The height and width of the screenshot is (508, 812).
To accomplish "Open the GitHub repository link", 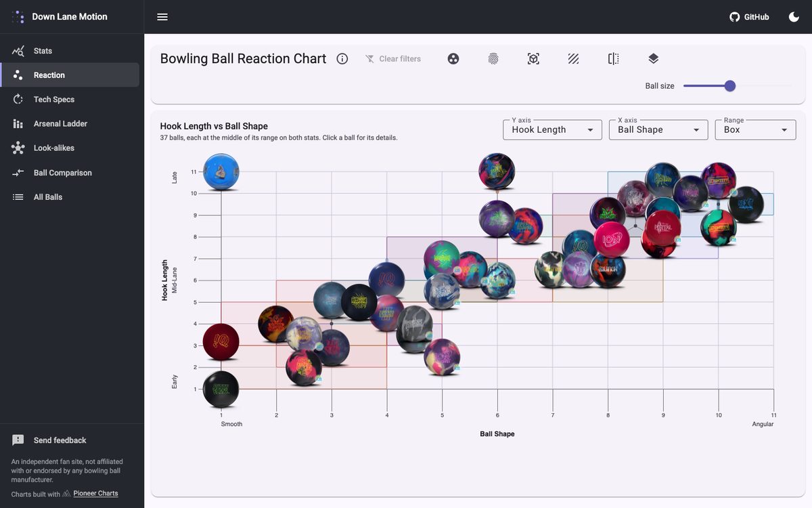I will [749, 17].
